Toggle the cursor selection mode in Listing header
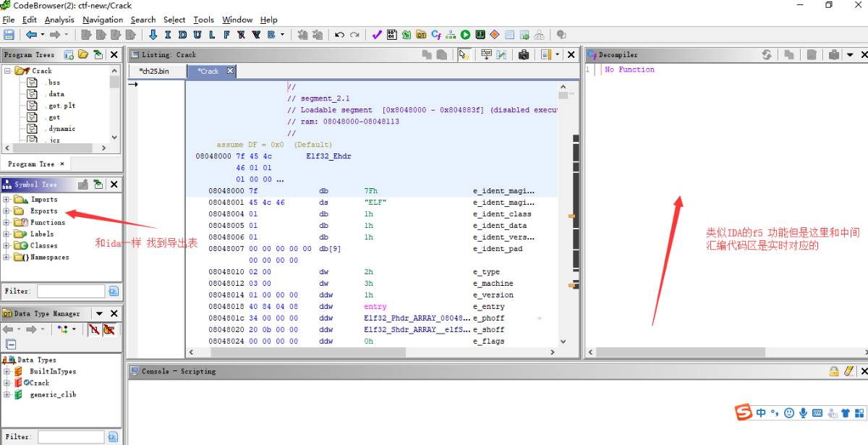Viewport: 868px width, 445px height. (x=464, y=54)
